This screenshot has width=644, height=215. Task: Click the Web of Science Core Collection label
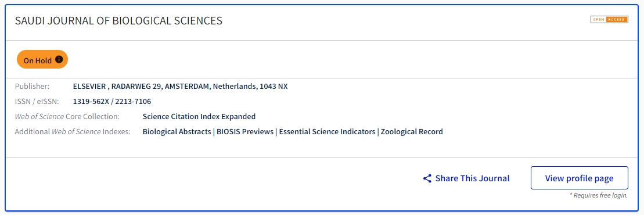pyautogui.click(x=67, y=116)
